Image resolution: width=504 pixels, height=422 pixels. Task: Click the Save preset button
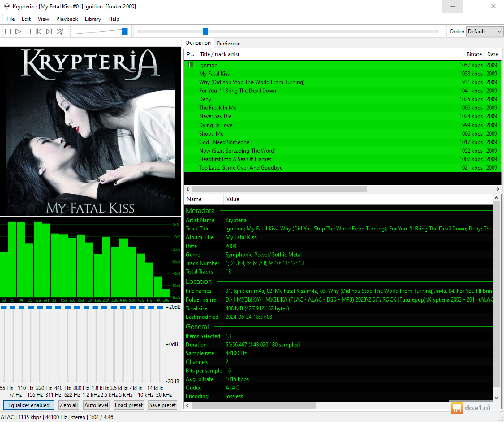click(162, 405)
